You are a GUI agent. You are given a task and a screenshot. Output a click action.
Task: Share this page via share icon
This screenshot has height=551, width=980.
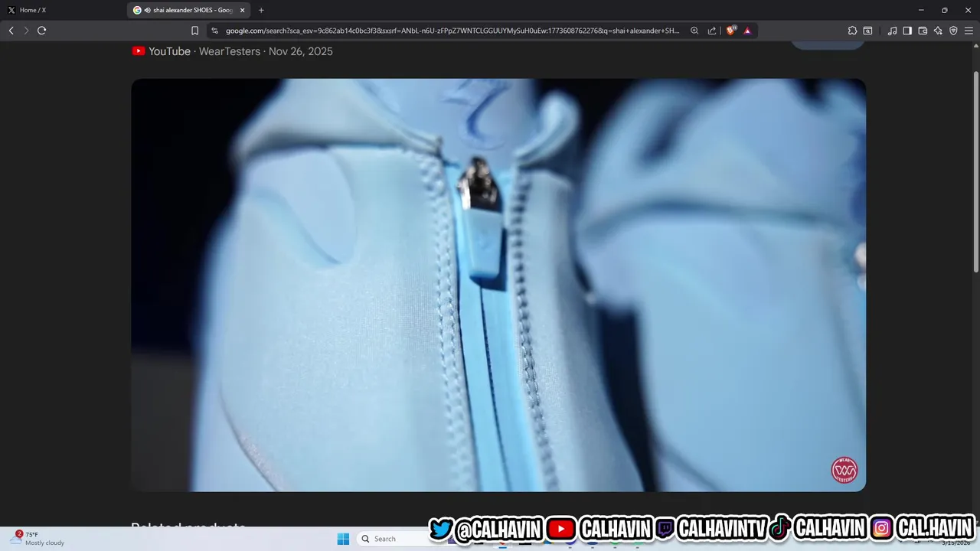click(x=712, y=31)
